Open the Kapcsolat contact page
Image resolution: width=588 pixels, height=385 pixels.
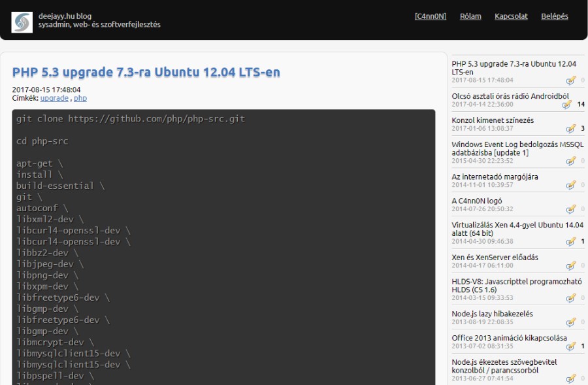coord(511,16)
